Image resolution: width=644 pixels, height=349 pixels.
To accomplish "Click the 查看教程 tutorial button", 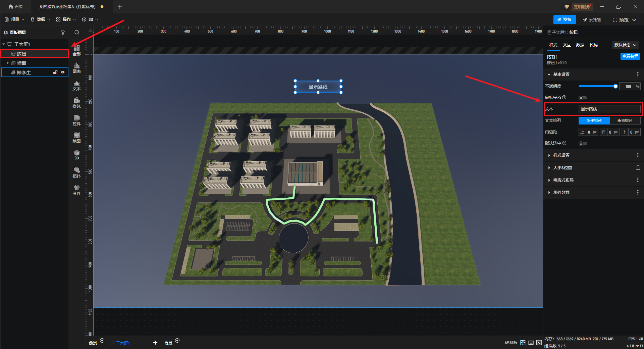I will coord(630,56).
